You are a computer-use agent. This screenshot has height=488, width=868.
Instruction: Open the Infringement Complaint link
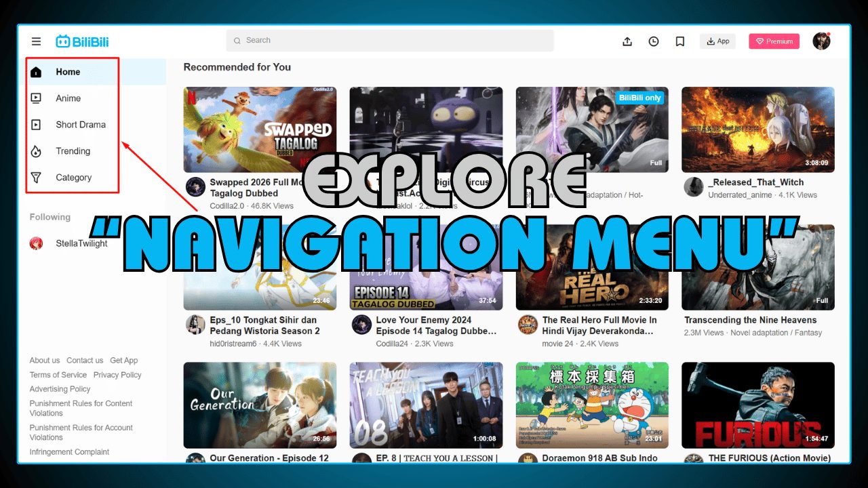click(69, 452)
